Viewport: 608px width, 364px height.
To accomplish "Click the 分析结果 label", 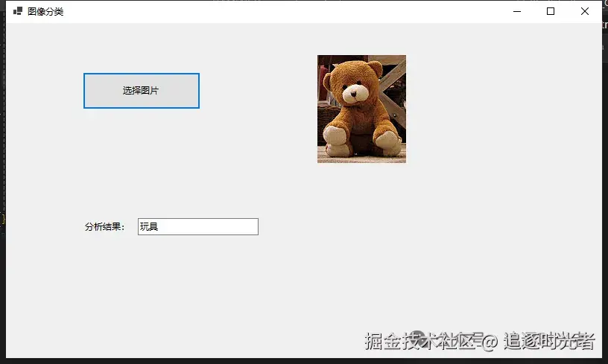I will (105, 227).
